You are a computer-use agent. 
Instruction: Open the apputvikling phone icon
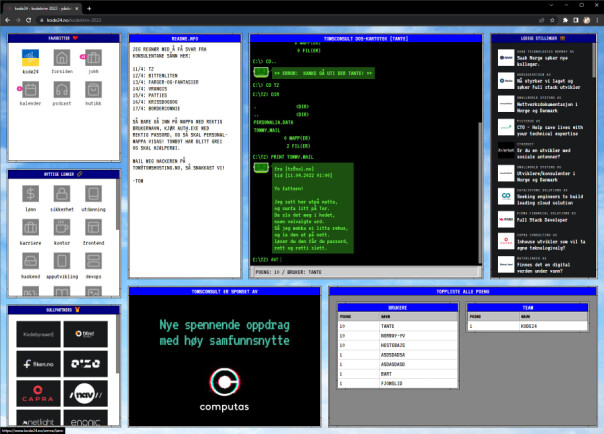(62, 261)
